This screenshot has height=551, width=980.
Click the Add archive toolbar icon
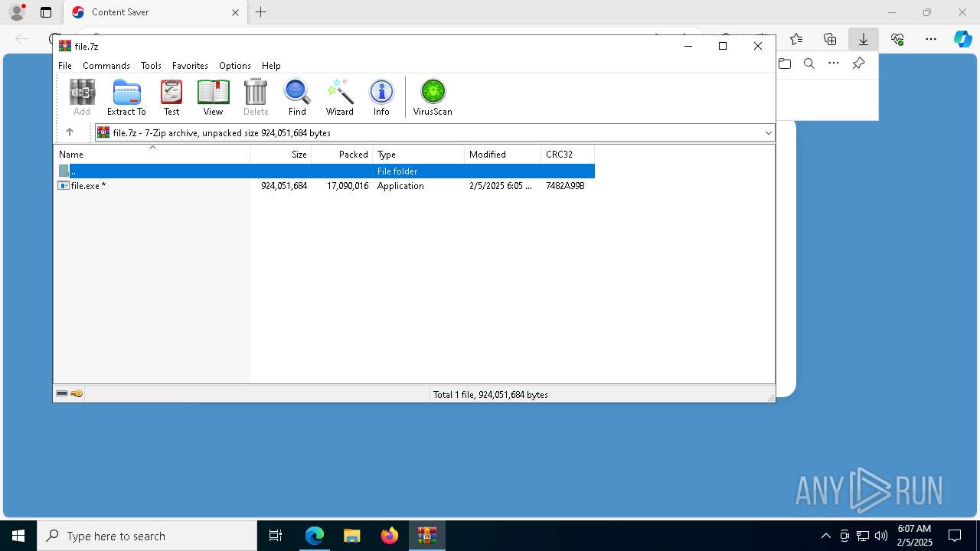(82, 97)
